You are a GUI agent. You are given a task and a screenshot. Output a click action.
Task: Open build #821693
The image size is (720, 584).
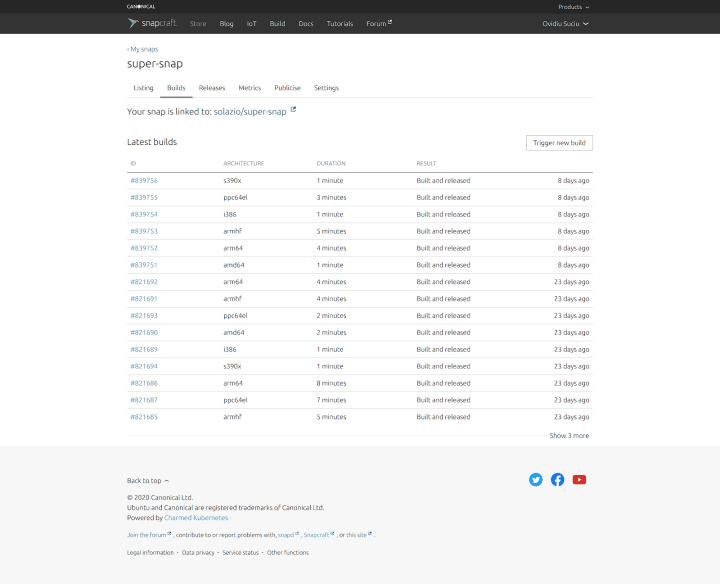[144, 316]
